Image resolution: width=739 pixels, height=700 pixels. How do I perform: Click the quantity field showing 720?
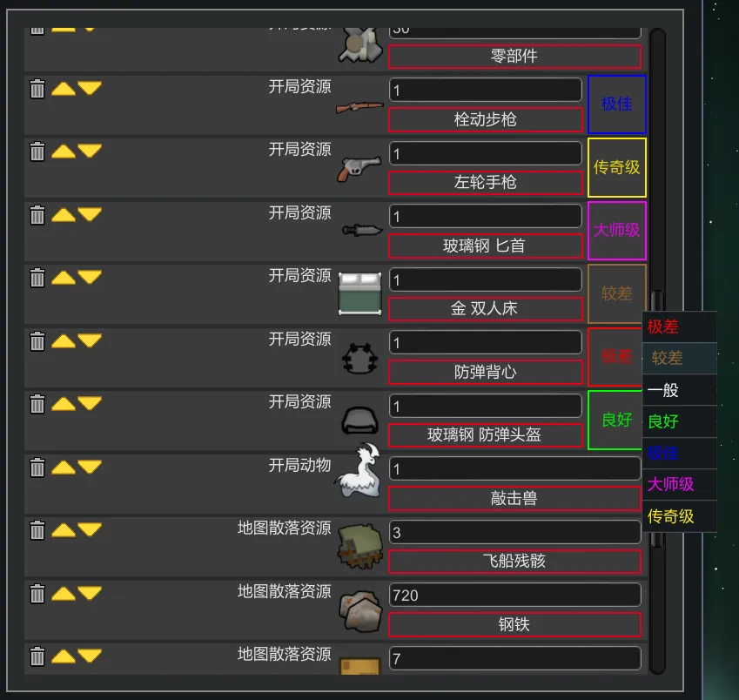tap(514, 595)
